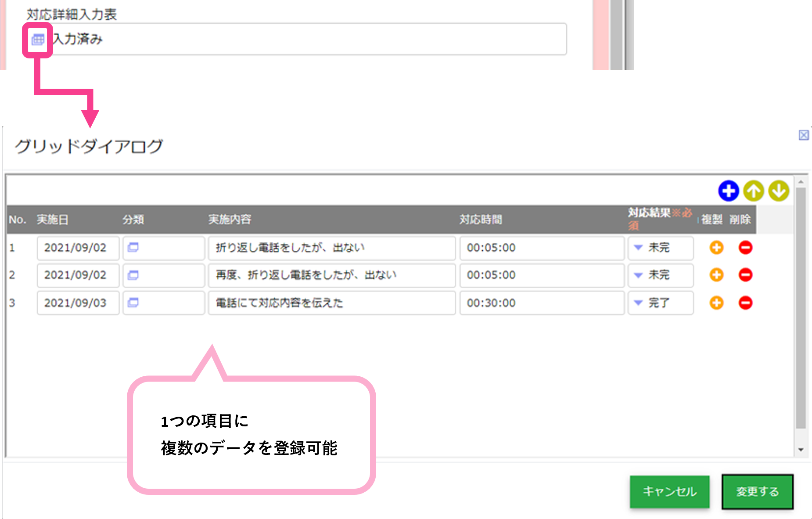
Task: Move row up with the up-arrow icon
Action: [754, 191]
